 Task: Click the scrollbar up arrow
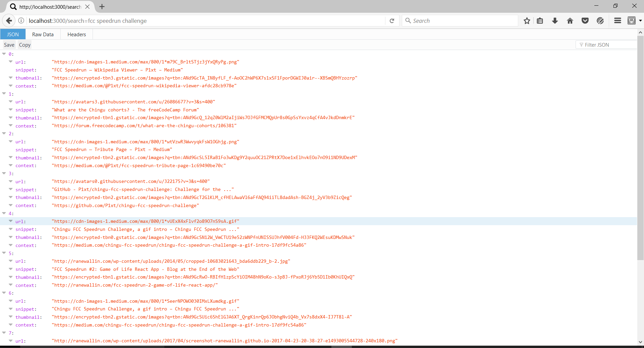click(640, 33)
